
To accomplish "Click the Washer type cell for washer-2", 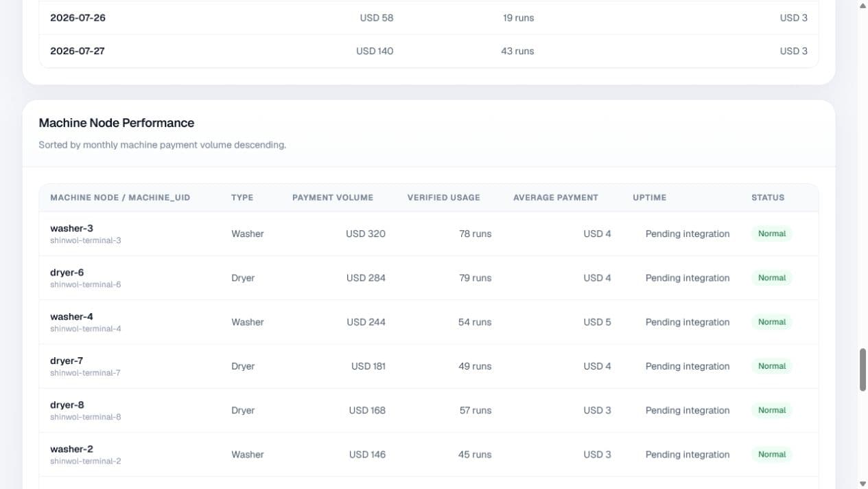I will coord(248,454).
